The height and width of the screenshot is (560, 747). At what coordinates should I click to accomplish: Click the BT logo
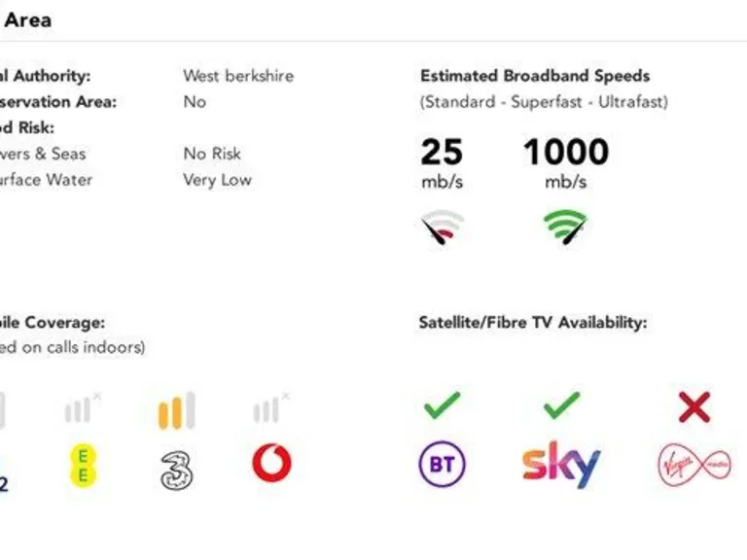tap(443, 464)
